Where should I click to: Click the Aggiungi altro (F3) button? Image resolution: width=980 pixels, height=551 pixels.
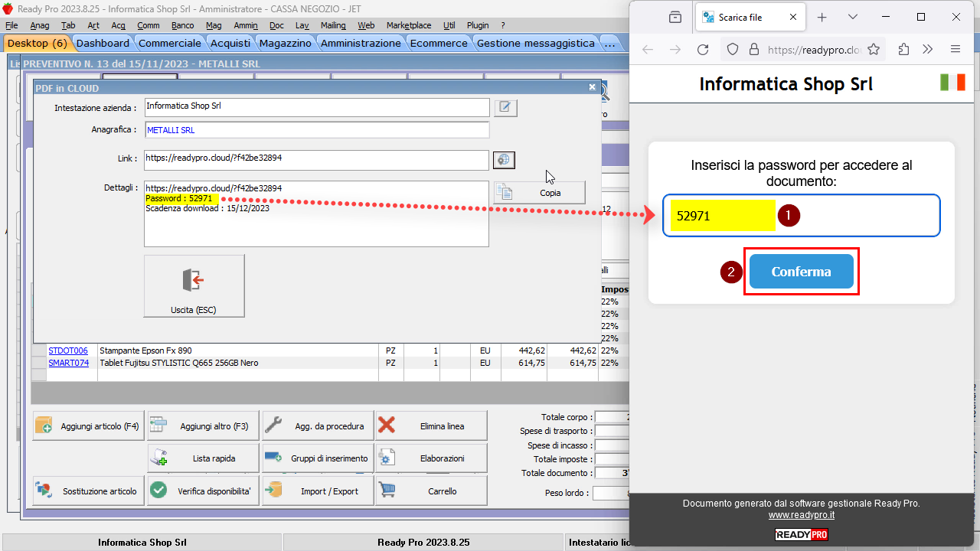[202, 426]
